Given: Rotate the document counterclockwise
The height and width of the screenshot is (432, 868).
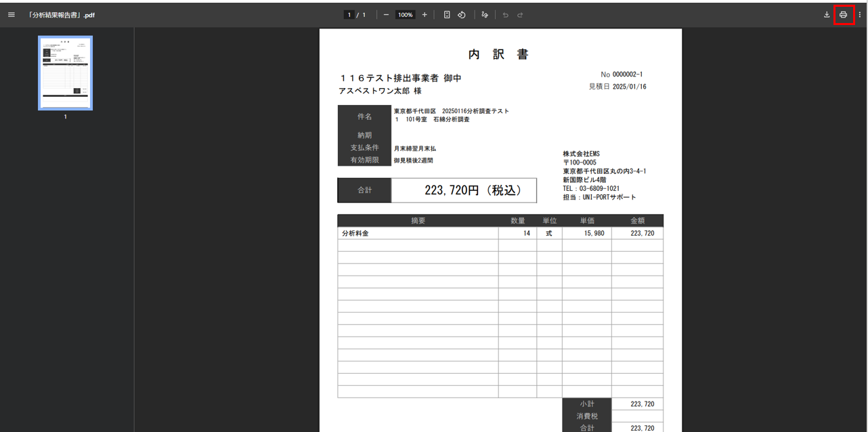Looking at the screenshot, I should (461, 15).
